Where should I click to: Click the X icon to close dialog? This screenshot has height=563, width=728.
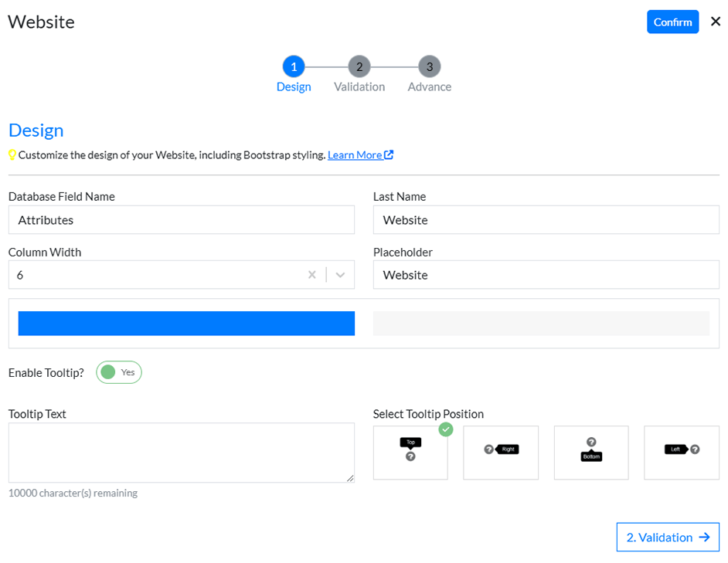click(716, 22)
